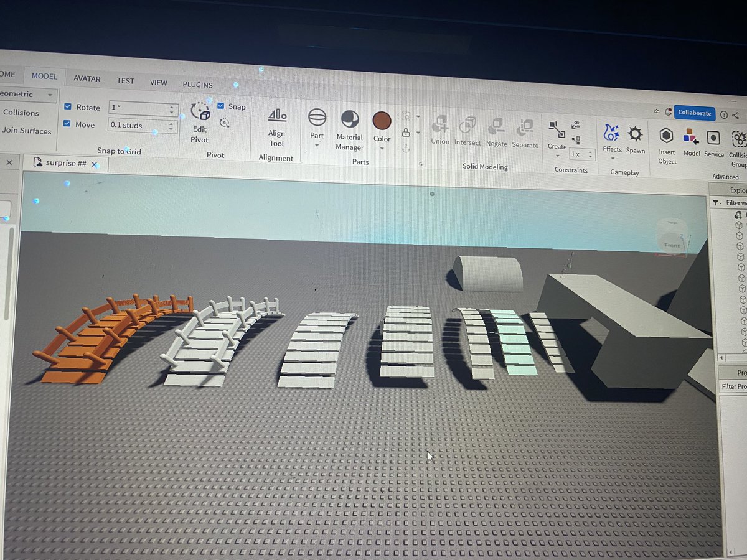Click the constraint scale icon under eye

click(x=576, y=140)
